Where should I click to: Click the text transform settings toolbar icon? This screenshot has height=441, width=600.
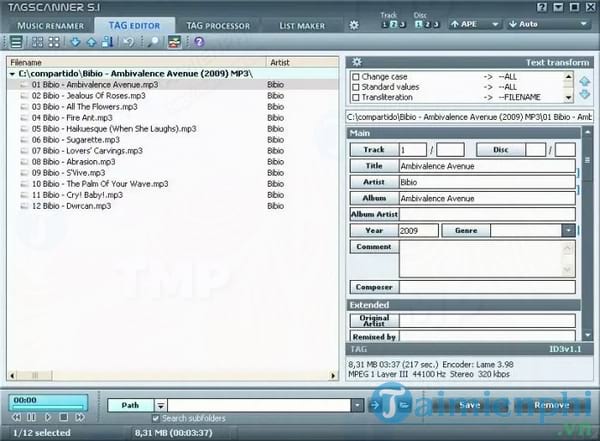[174, 42]
